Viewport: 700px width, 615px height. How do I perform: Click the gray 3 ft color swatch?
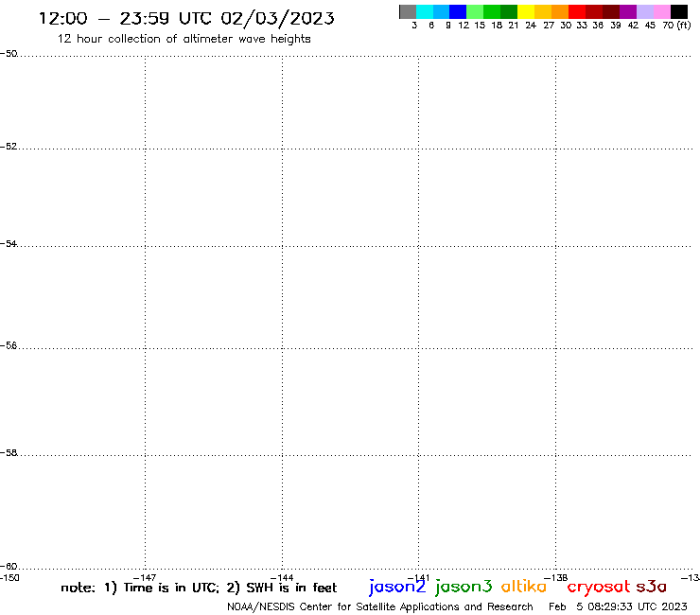[x=408, y=11]
